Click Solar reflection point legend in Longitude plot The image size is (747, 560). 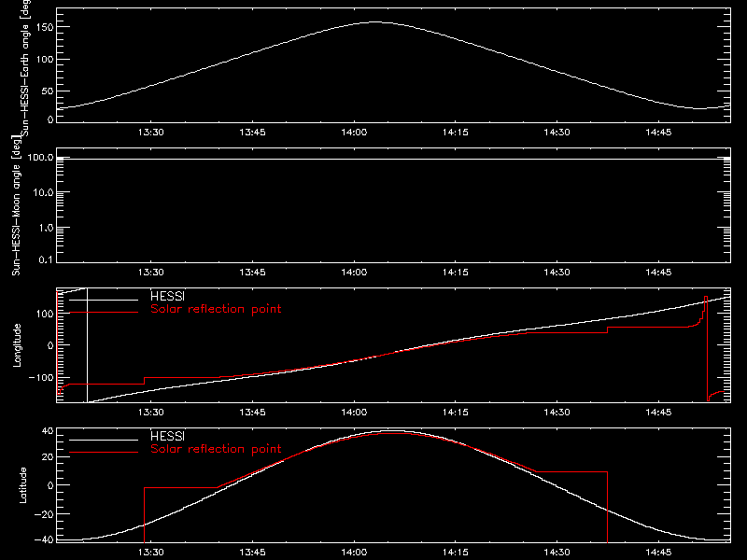point(216,309)
